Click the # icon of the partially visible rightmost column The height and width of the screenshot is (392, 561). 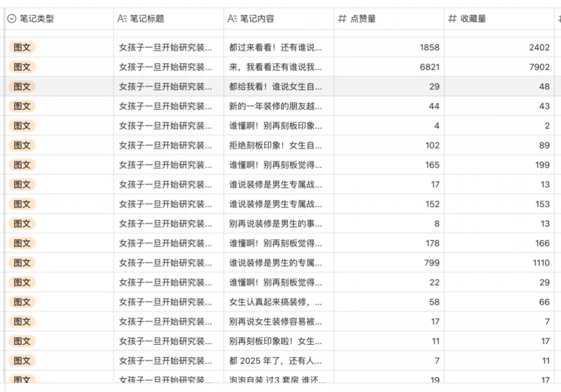[559, 19]
